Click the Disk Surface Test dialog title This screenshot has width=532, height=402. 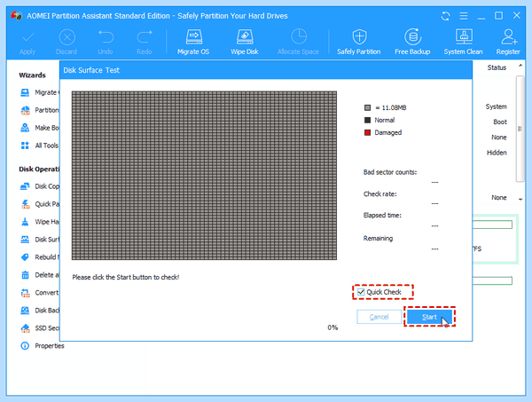tap(91, 70)
